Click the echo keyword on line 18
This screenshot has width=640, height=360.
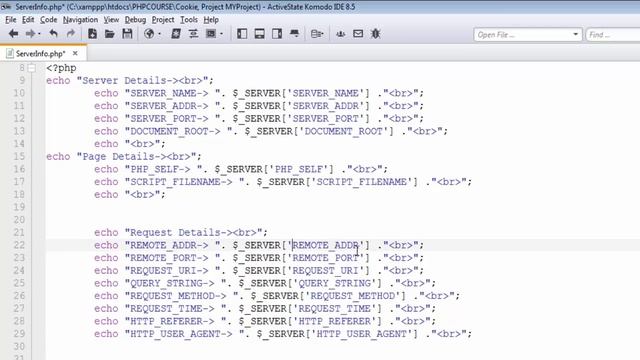coord(106,194)
